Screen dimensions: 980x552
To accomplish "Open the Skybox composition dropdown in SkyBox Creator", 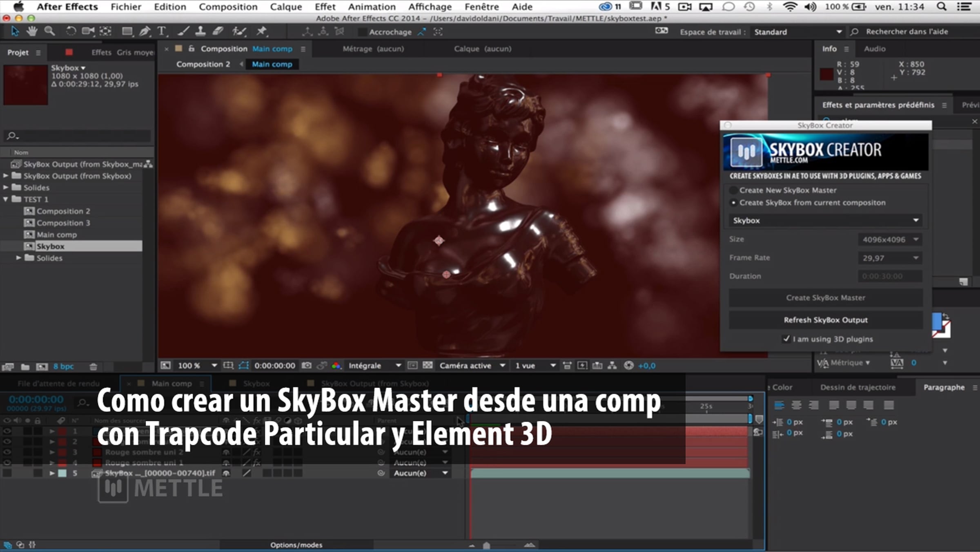I will 826,221.
